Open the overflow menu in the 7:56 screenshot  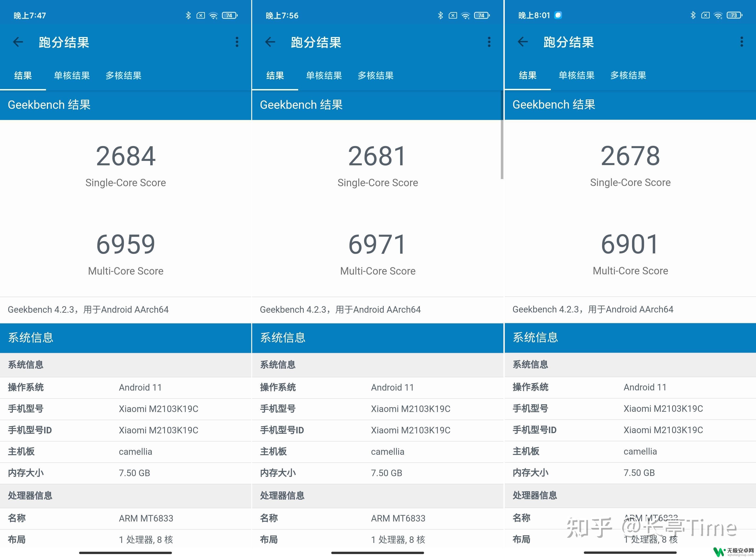click(489, 42)
